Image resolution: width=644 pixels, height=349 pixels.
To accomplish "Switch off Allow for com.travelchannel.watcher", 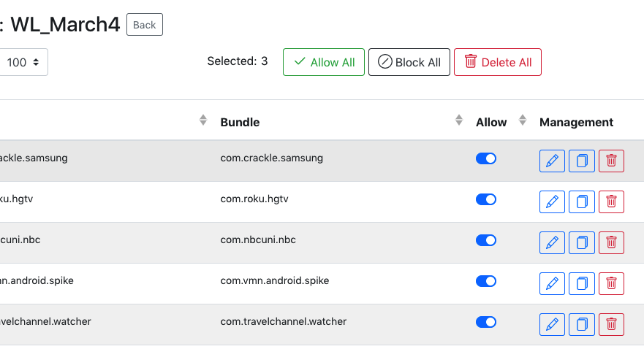I will (x=486, y=322).
